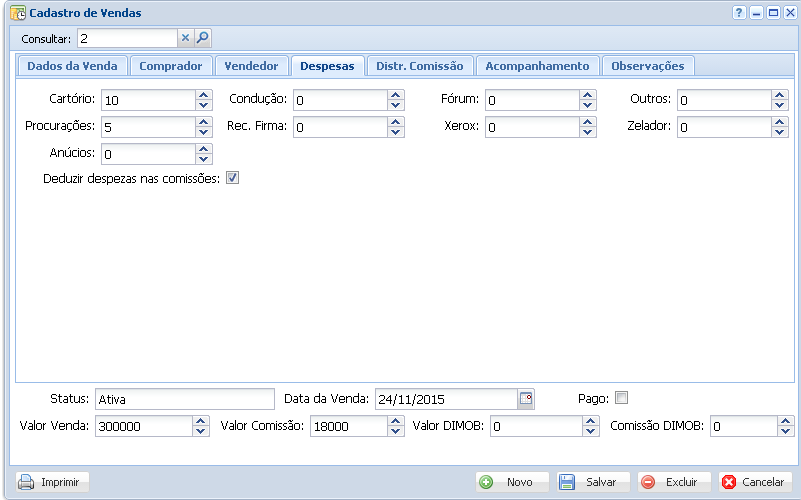Screen dimensions: 801x500
Task: Decrease Valor Comissão using spinner down arrow
Action: pos(396,431)
